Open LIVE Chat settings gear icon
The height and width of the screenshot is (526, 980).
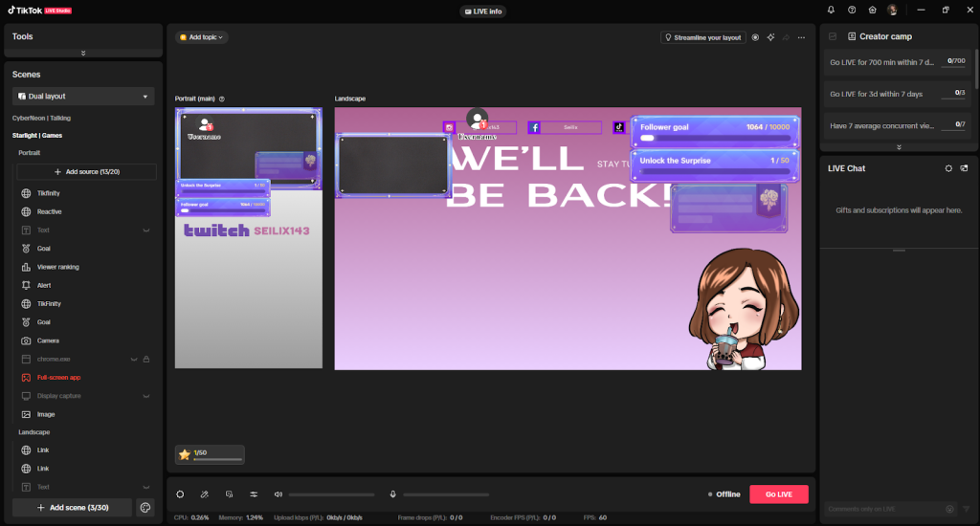pyautogui.click(x=948, y=168)
